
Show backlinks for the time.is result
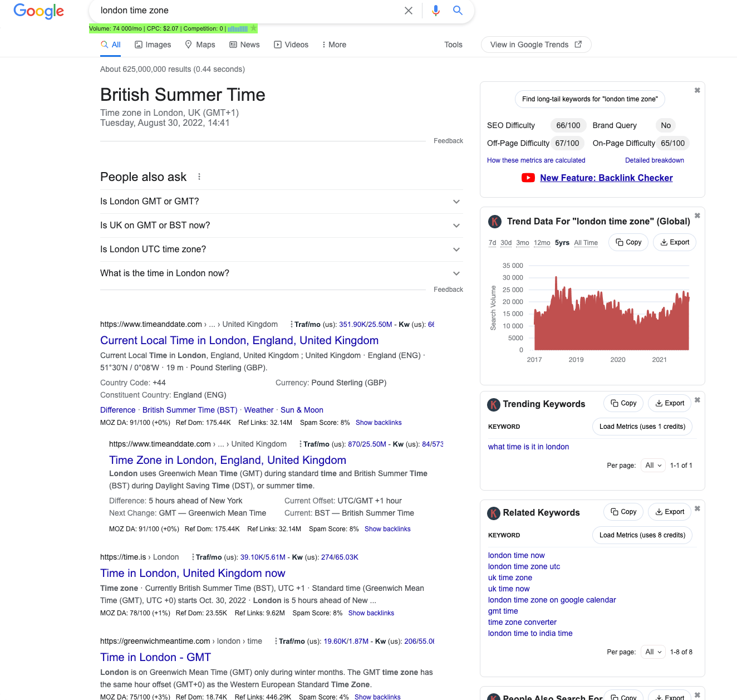371,613
